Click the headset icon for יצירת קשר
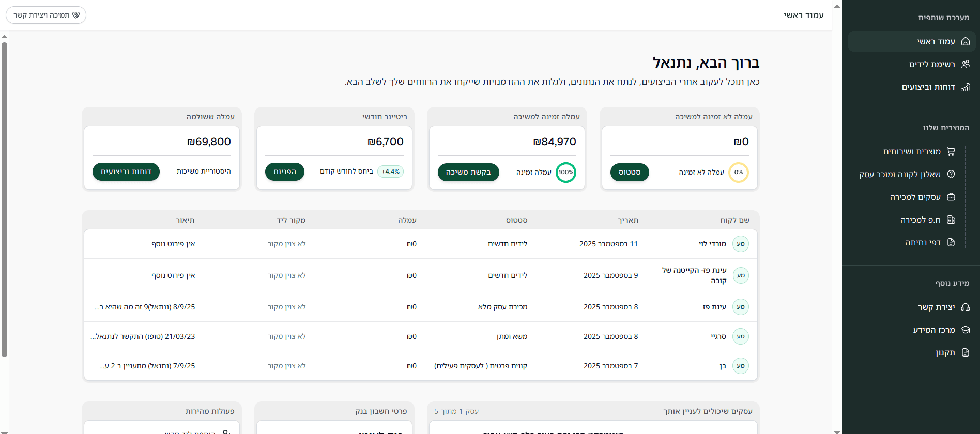The image size is (980, 434). click(x=965, y=307)
